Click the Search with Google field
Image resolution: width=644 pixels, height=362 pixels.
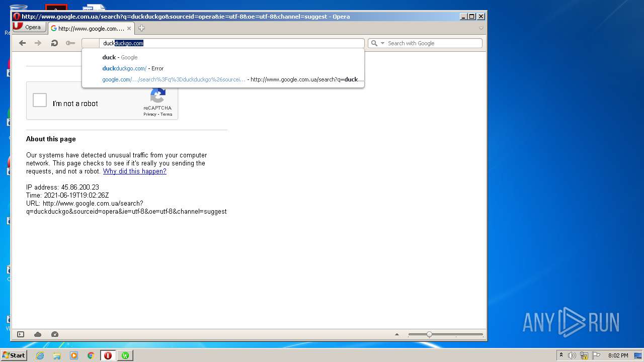(433, 43)
